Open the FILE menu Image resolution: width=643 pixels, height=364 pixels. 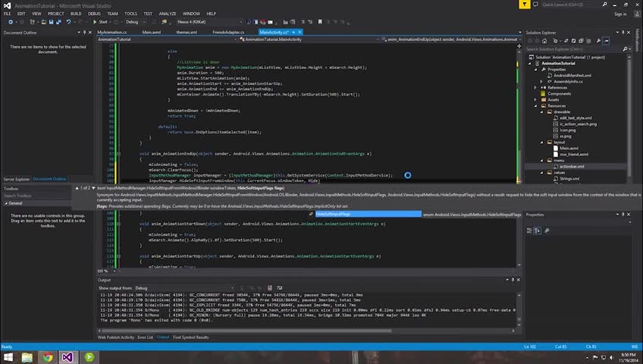coord(8,14)
